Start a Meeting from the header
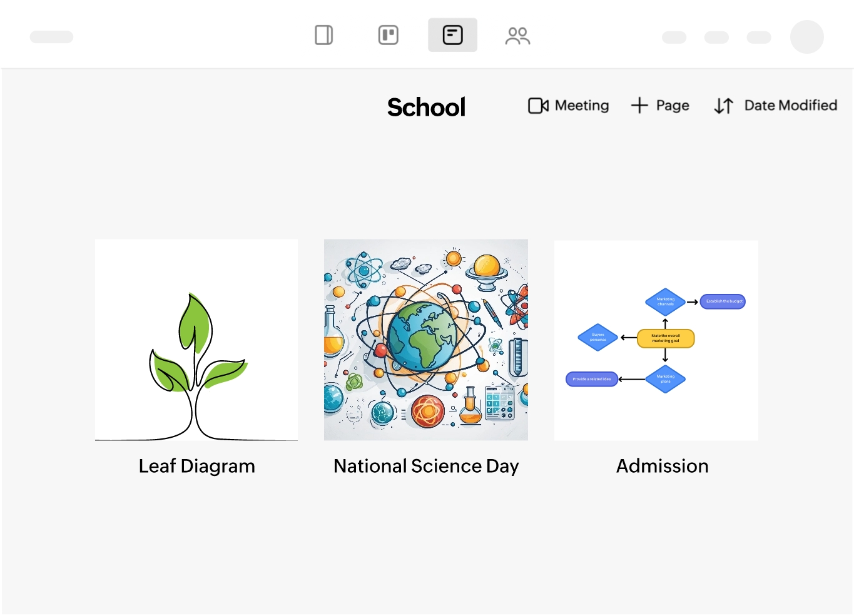Image resolution: width=854 pixels, height=616 pixels. (x=581, y=106)
